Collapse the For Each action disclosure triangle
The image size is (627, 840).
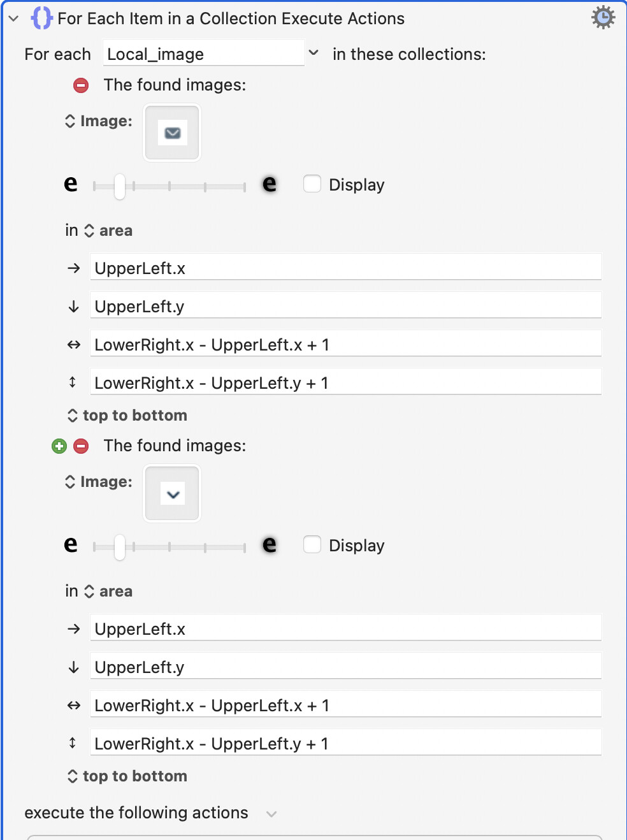[13, 18]
